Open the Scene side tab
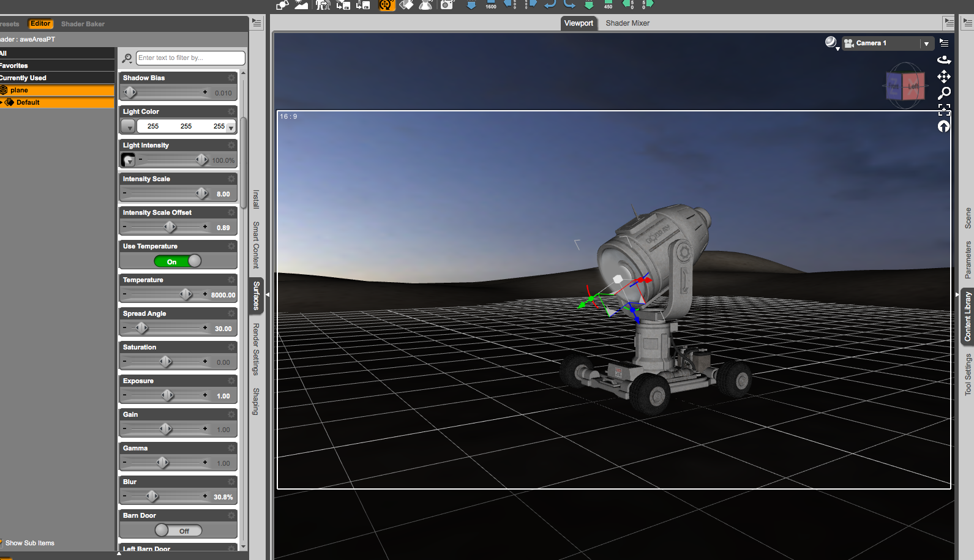974x560 pixels. tap(968, 218)
